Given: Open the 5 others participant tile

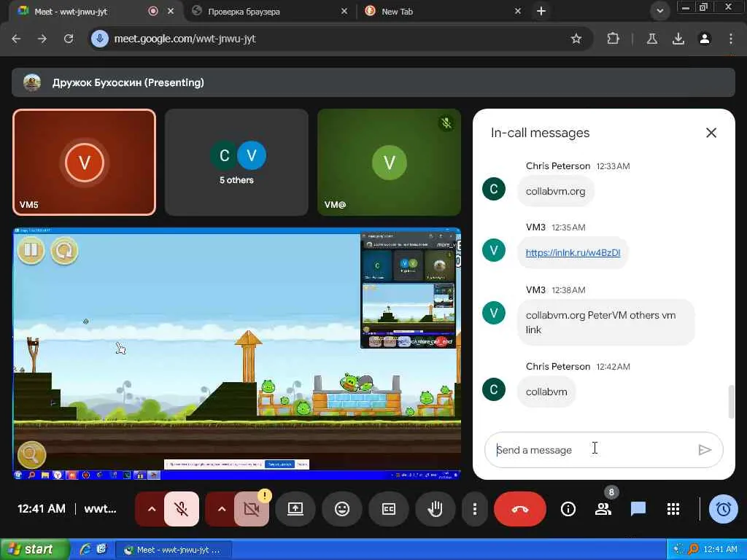Looking at the screenshot, I should click(x=236, y=163).
